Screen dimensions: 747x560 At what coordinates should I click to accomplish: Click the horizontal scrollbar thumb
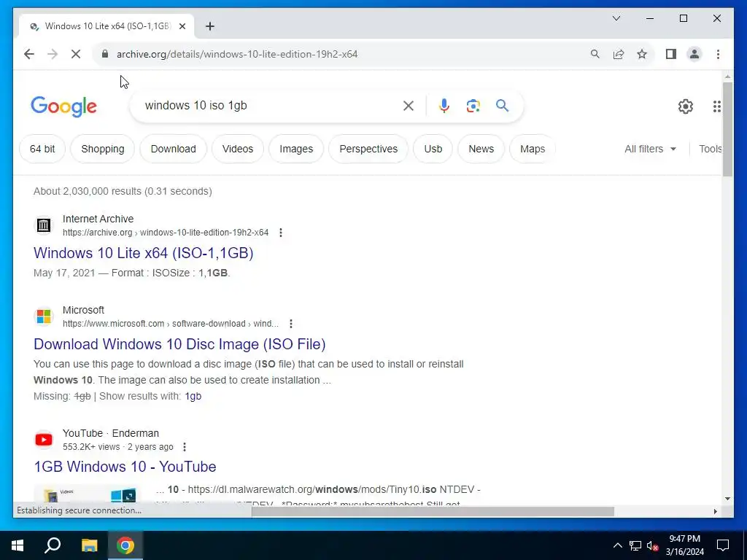click(x=433, y=511)
